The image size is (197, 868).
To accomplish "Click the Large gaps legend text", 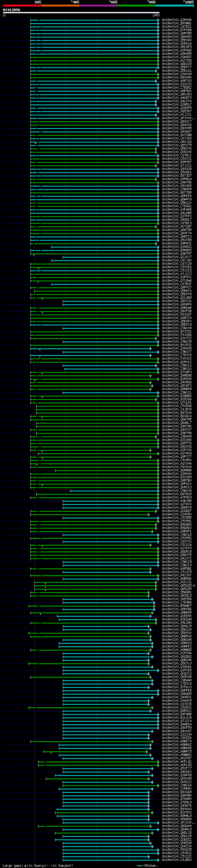I will [x=38, y=865].
